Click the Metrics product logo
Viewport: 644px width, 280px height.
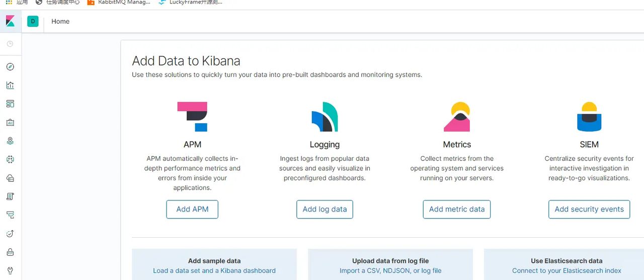coord(457,117)
